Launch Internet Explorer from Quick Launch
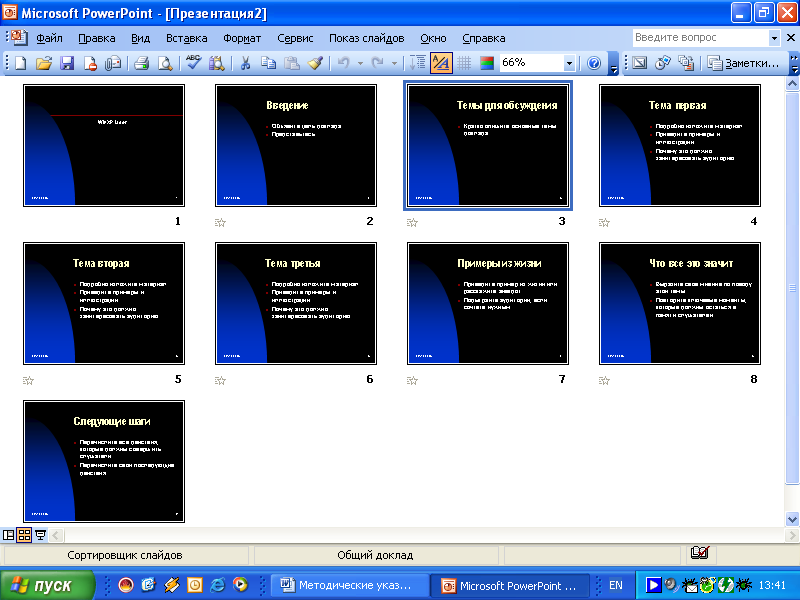This screenshot has width=800, height=600. pos(218,585)
